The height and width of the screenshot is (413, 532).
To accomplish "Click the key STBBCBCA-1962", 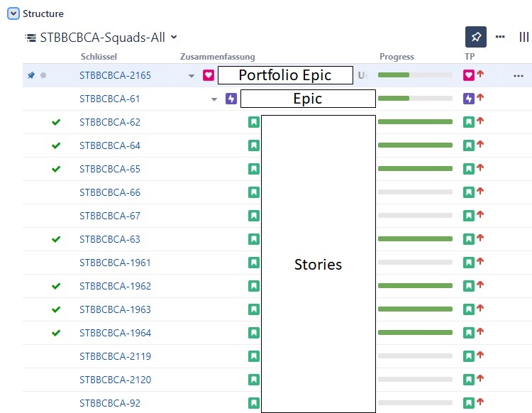I will tap(115, 286).
